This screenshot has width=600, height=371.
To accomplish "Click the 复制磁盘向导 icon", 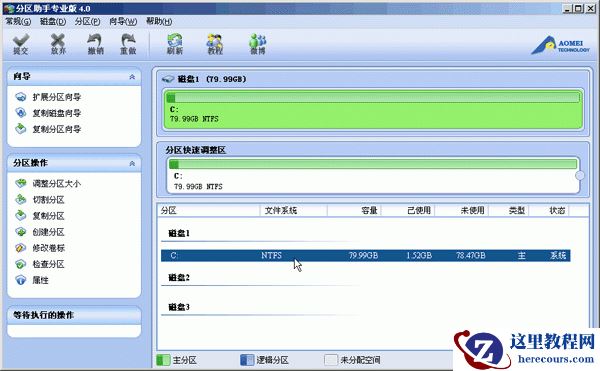I will [x=21, y=113].
